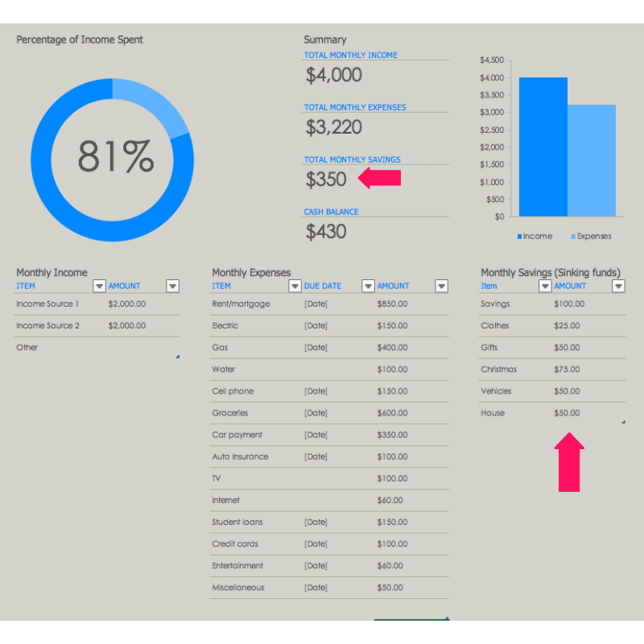Select the $430 cash balance value

pos(326,232)
